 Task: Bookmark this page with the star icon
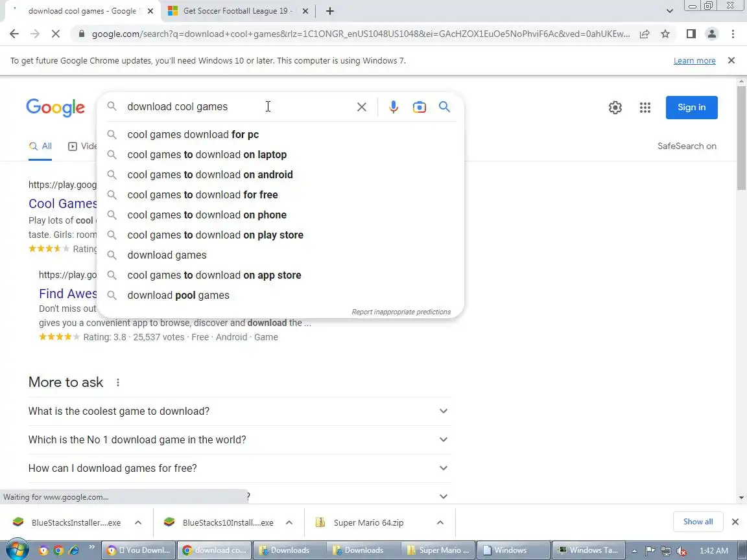click(665, 34)
